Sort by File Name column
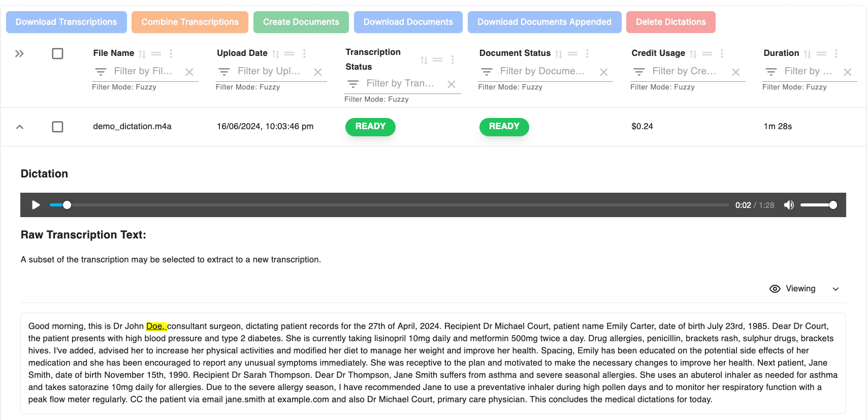This screenshot has width=868, height=420. tap(142, 54)
